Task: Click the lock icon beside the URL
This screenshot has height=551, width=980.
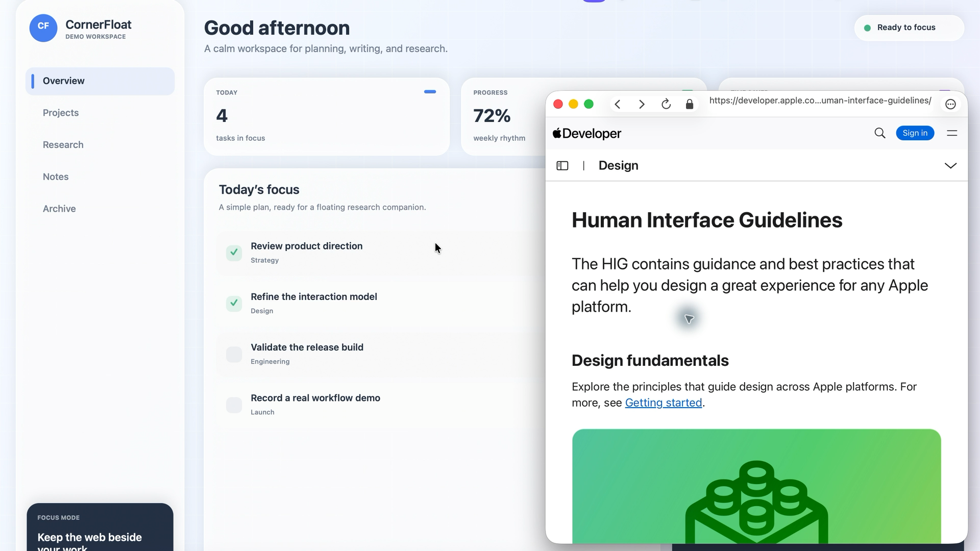Action: point(690,105)
